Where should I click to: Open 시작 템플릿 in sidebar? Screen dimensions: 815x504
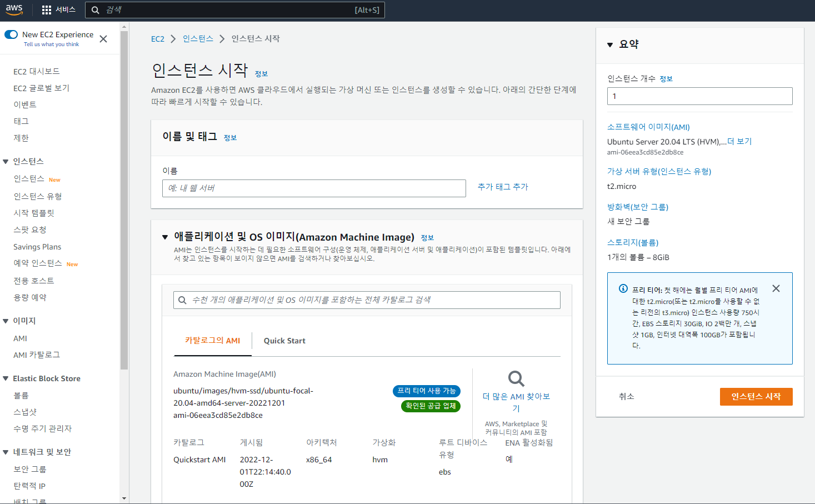34,213
